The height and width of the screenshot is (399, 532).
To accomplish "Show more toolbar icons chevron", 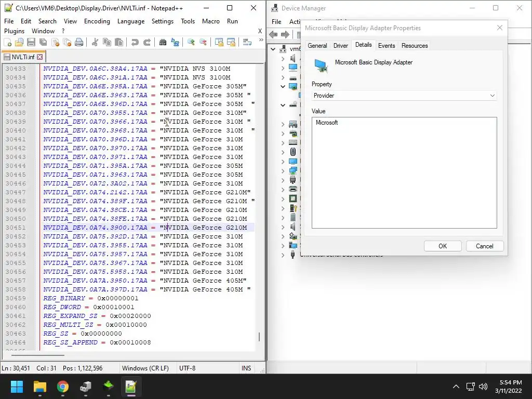I will 261,40.
